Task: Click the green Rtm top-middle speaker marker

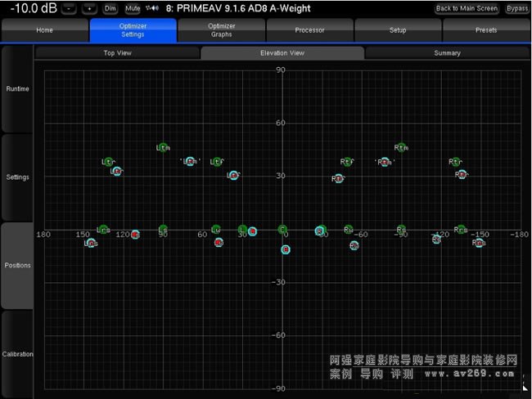Action: [x=399, y=147]
